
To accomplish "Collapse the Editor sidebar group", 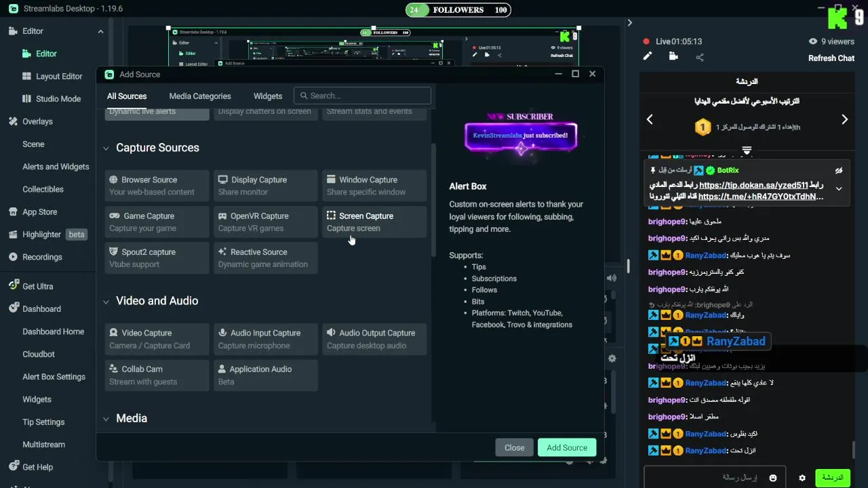I will click(x=100, y=31).
